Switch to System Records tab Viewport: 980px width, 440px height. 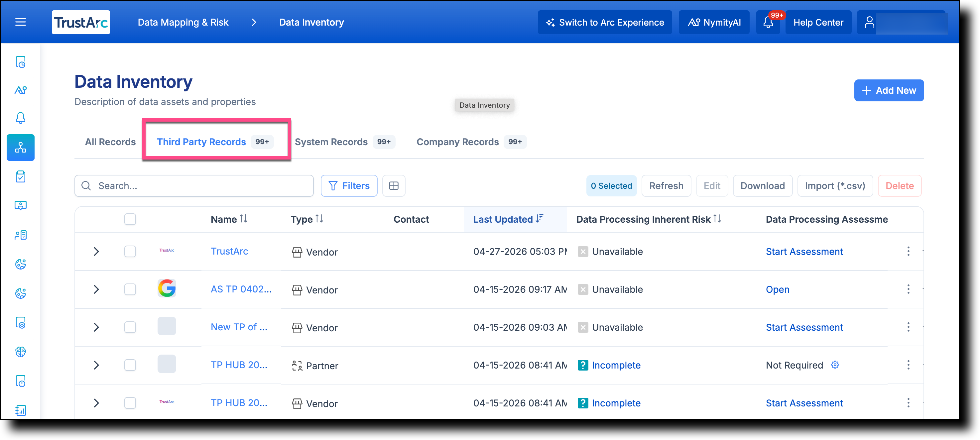coord(345,142)
